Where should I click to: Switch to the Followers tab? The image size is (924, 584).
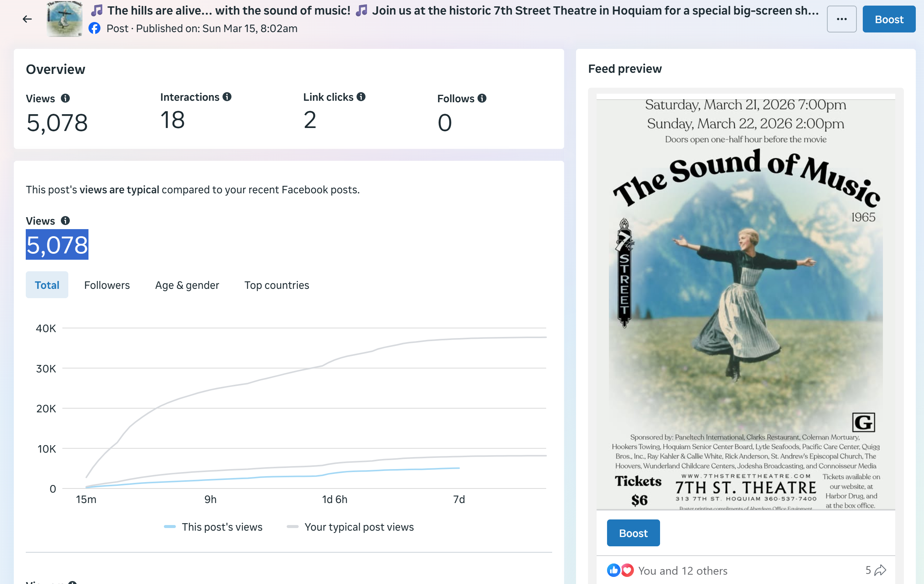coord(107,285)
